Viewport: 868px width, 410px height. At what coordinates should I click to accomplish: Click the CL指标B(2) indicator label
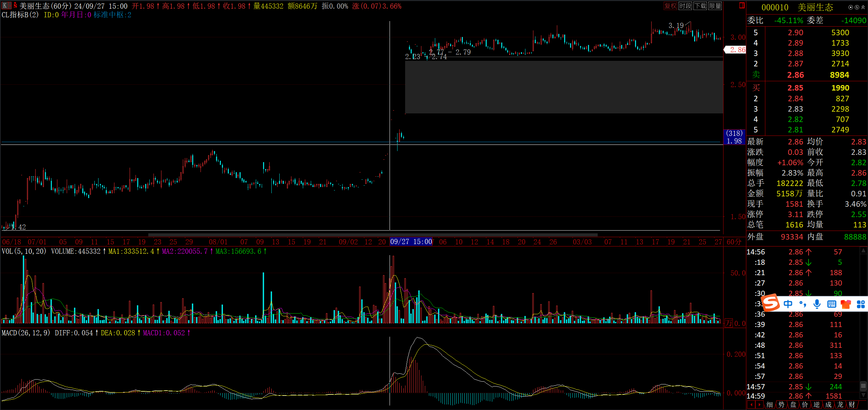(20, 15)
